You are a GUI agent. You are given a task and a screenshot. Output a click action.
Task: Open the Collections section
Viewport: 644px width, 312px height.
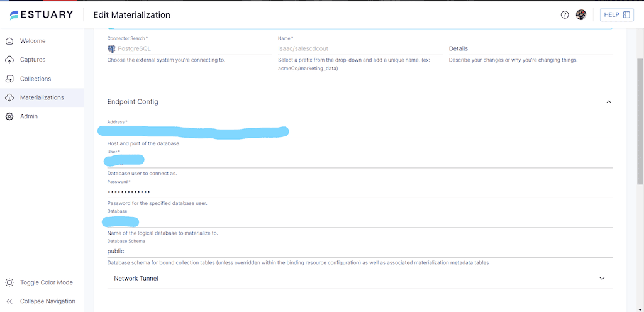coord(35,79)
